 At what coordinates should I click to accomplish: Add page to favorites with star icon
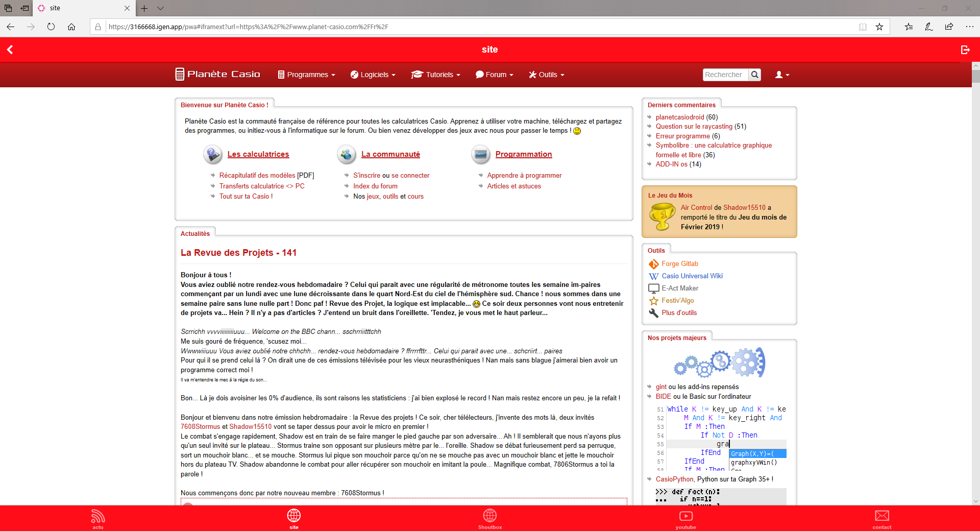click(x=879, y=27)
